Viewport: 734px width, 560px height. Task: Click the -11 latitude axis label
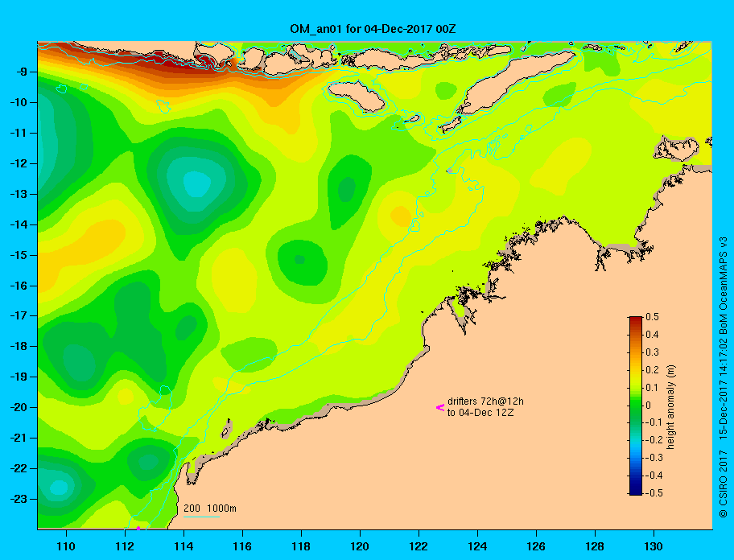coord(19,133)
